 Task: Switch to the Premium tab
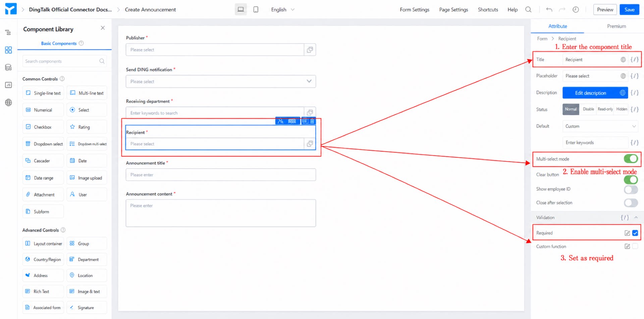click(x=616, y=26)
